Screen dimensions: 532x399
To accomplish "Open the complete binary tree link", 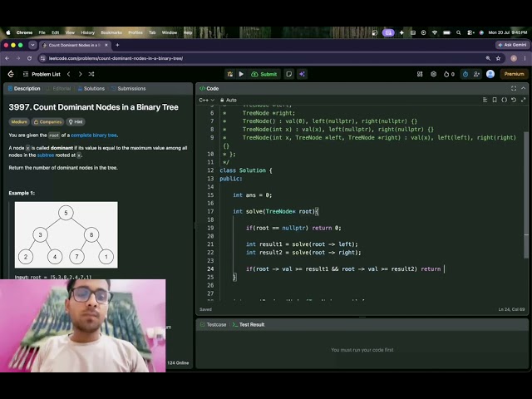I will tap(94, 135).
